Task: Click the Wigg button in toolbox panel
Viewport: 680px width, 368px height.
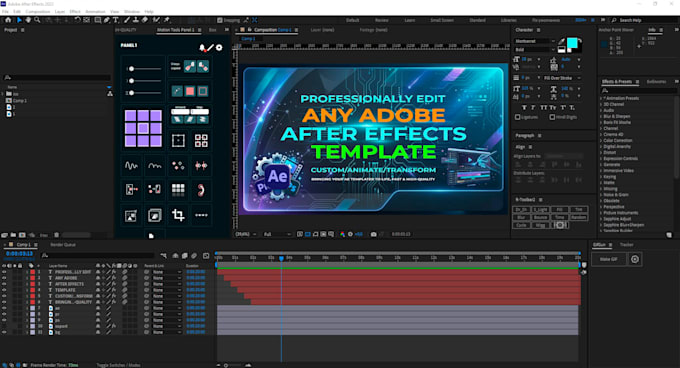Action: pyautogui.click(x=540, y=225)
